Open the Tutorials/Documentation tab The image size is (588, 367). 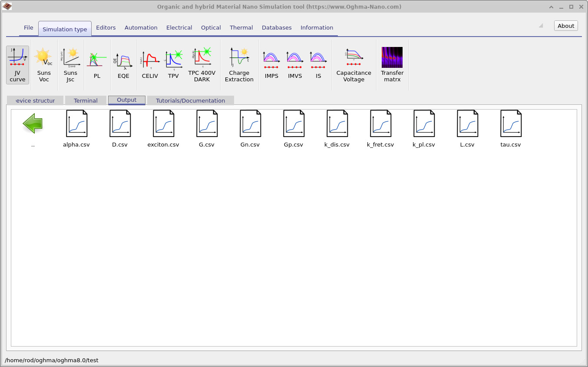point(191,100)
